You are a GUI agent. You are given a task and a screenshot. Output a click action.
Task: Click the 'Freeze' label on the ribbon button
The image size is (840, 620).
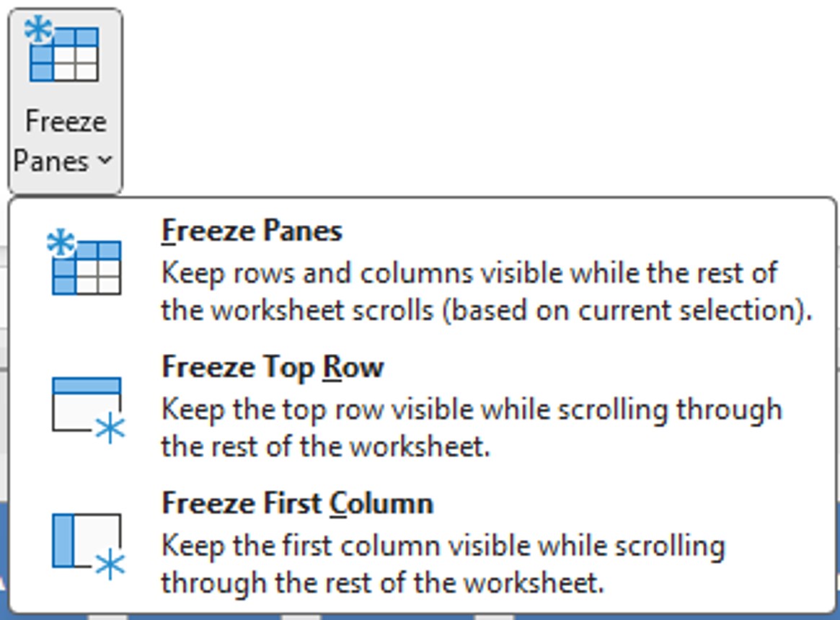click(66, 121)
